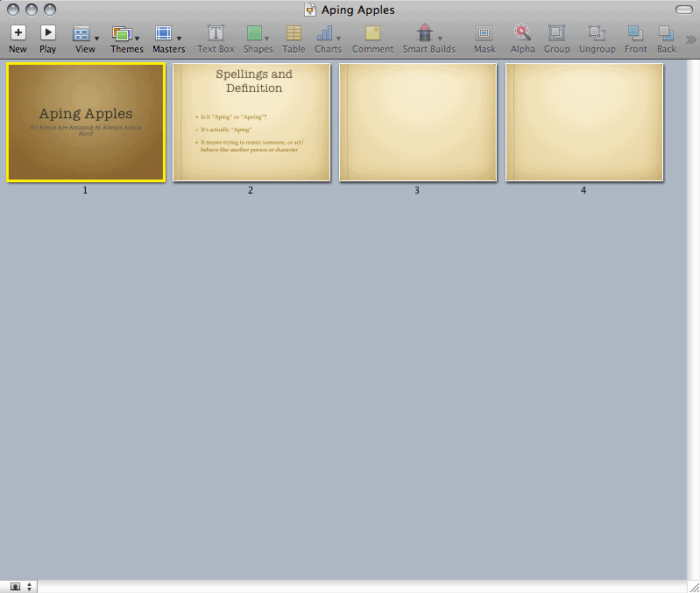
Task: Show hidden toolbar items via overflow chevron
Action: click(691, 39)
